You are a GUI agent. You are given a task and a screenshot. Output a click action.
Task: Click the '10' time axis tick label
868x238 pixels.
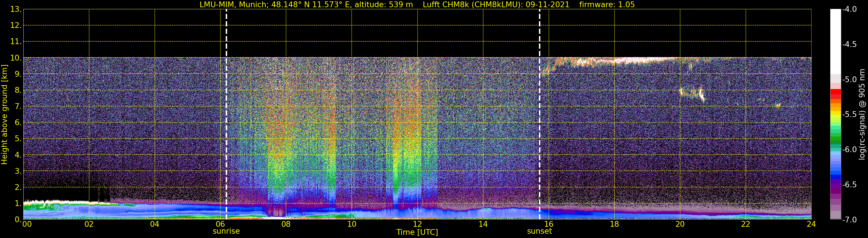(352, 224)
